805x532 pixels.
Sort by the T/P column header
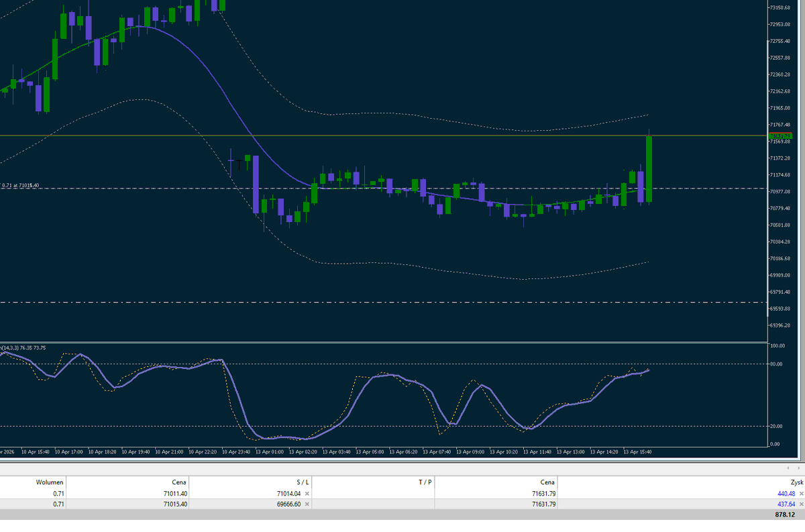426,482
